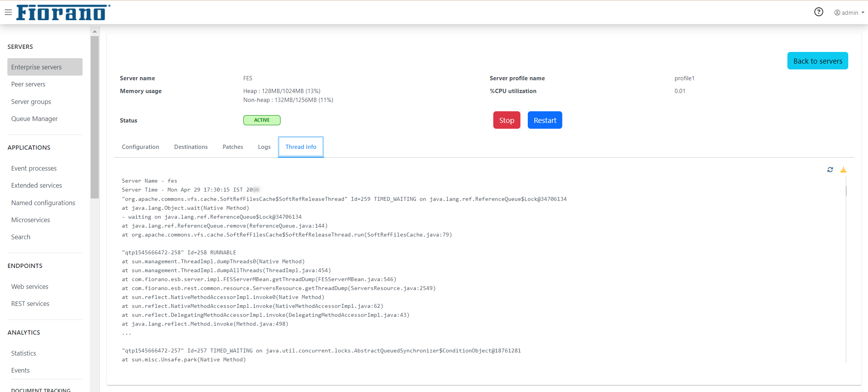
Task: Click the thread dump scrollbar thumb
Action: (846, 191)
